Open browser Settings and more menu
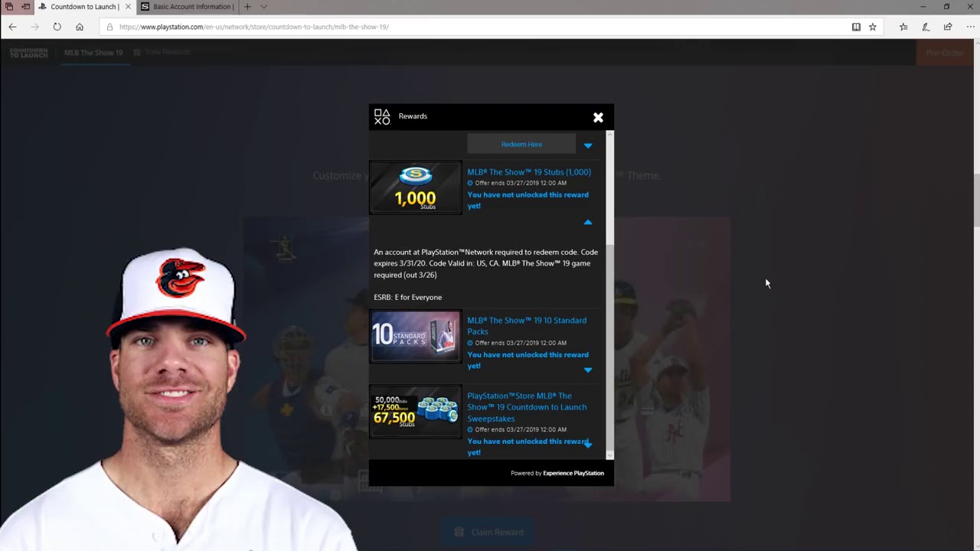The image size is (980, 551). pos(970,27)
